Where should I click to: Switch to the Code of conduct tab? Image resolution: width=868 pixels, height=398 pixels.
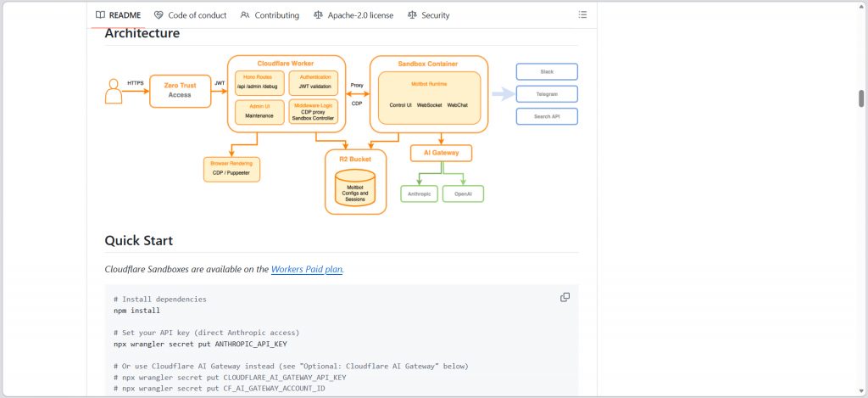point(197,14)
